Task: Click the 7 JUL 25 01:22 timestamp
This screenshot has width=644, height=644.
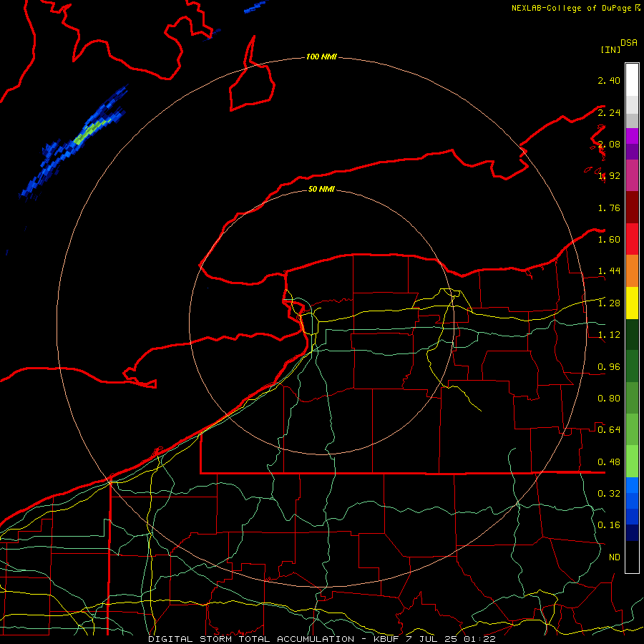Action: pyautogui.click(x=451, y=639)
